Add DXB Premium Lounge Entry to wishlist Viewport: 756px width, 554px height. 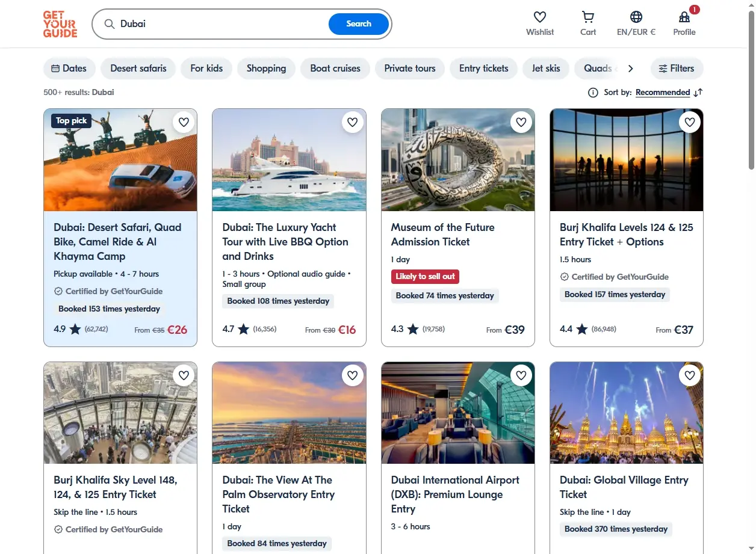[x=521, y=375]
